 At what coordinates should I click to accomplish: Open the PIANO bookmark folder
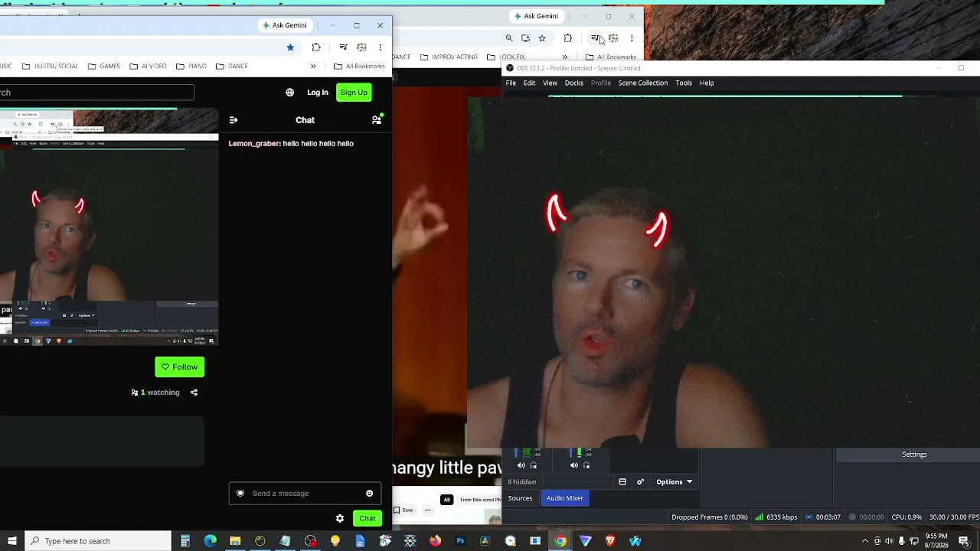coord(191,67)
